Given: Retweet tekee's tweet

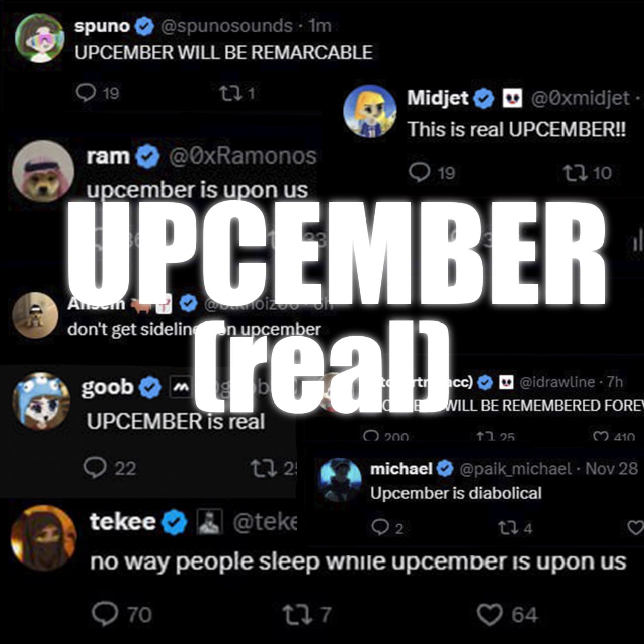Looking at the screenshot, I should (297, 615).
